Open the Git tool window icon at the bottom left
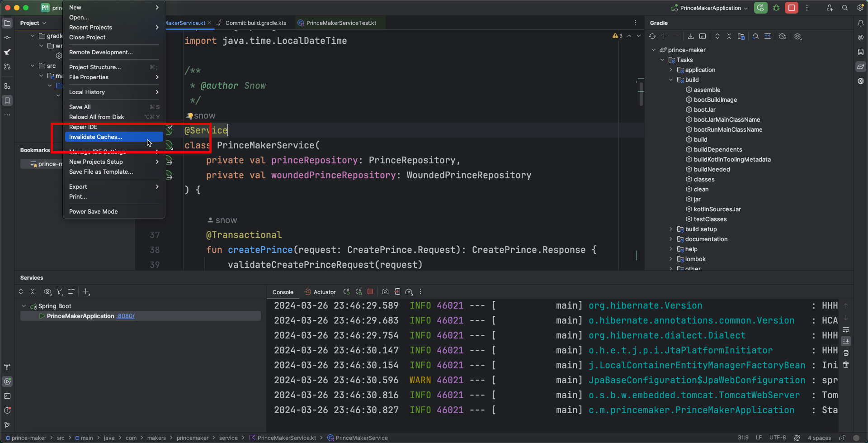Screen dimensions: 868x443 click(7, 425)
